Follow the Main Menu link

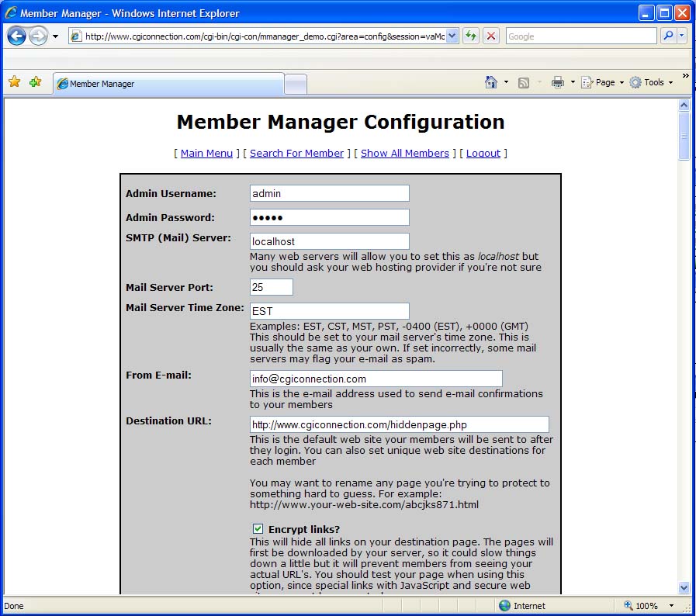[206, 153]
